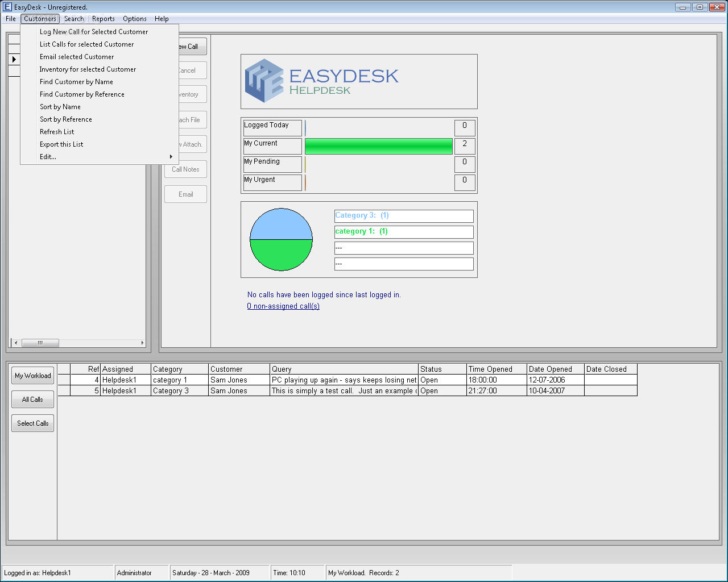
Task: Click the All Calls button
Action: pos(33,400)
